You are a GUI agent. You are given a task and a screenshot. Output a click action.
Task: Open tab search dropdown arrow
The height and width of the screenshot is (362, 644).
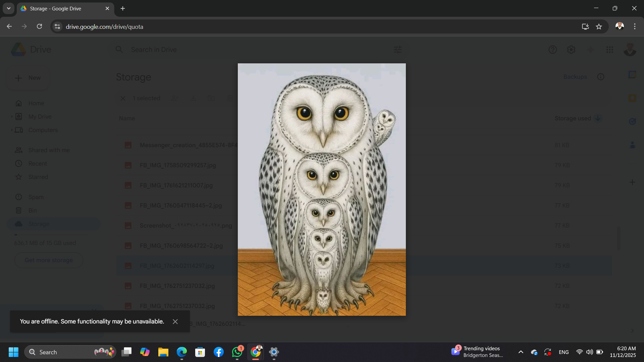(x=9, y=8)
